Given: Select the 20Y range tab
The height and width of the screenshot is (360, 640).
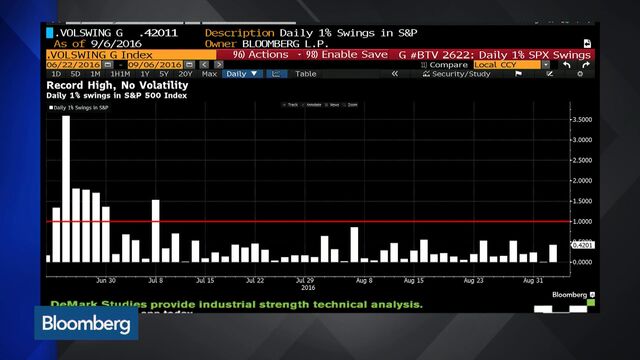Looking at the screenshot, I should click(x=185, y=74).
